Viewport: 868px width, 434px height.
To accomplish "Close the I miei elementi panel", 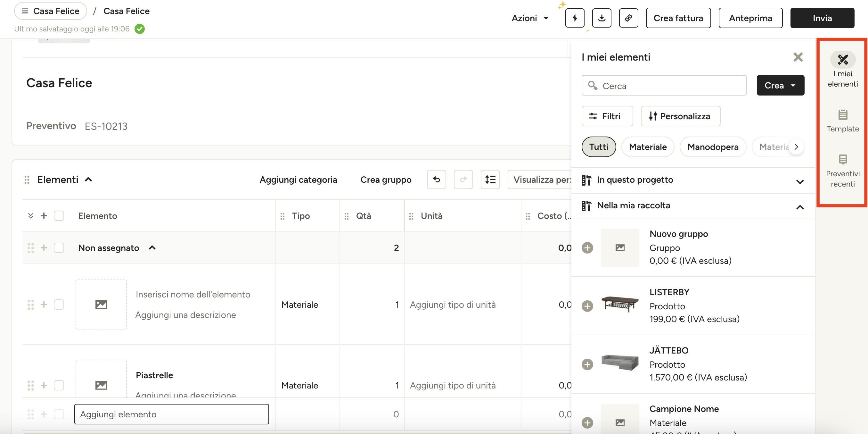I will click(x=798, y=57).
